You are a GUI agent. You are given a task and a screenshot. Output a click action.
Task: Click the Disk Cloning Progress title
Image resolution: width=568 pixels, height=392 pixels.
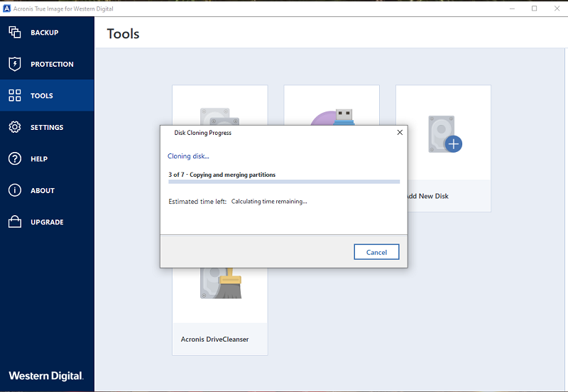tap(203, 133)
